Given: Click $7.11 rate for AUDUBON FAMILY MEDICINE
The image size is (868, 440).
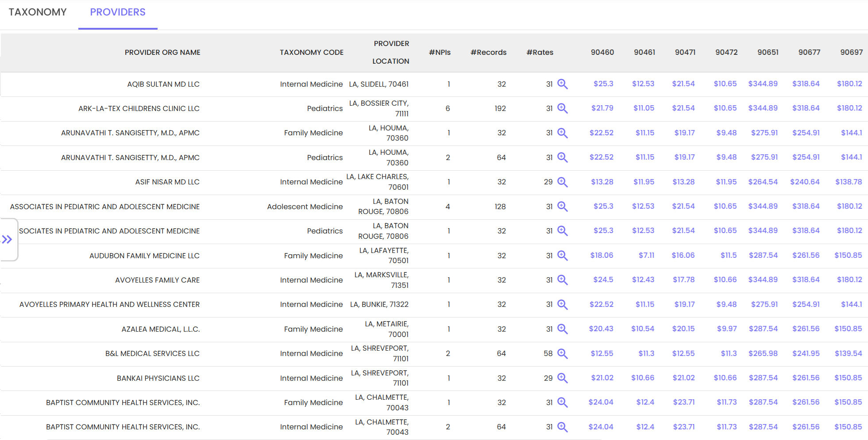Looking at the screenshot, I should 646,255.
